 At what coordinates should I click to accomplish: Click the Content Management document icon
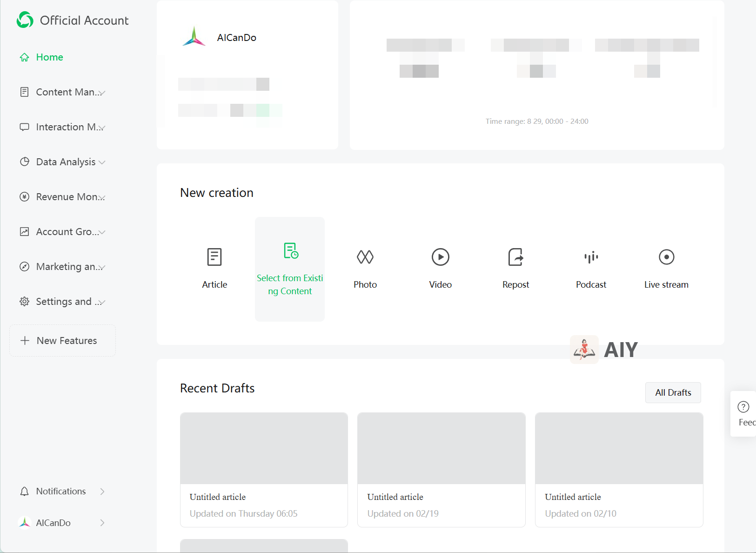[25, 92]
